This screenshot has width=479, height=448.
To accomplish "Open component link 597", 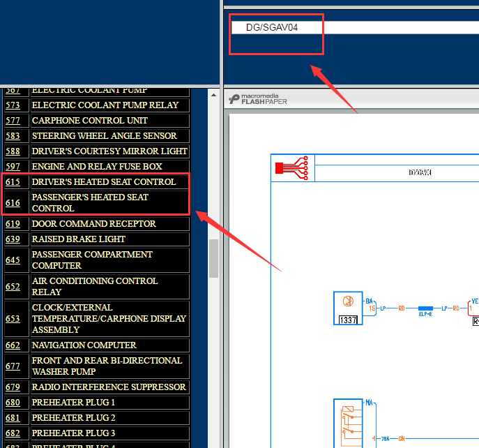I will pos(13,166).
